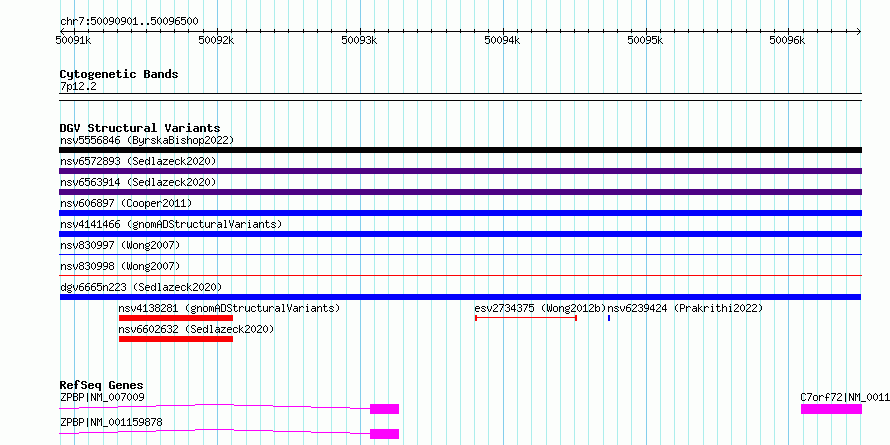Click the 50094k ruler tick label

[502, 40]
